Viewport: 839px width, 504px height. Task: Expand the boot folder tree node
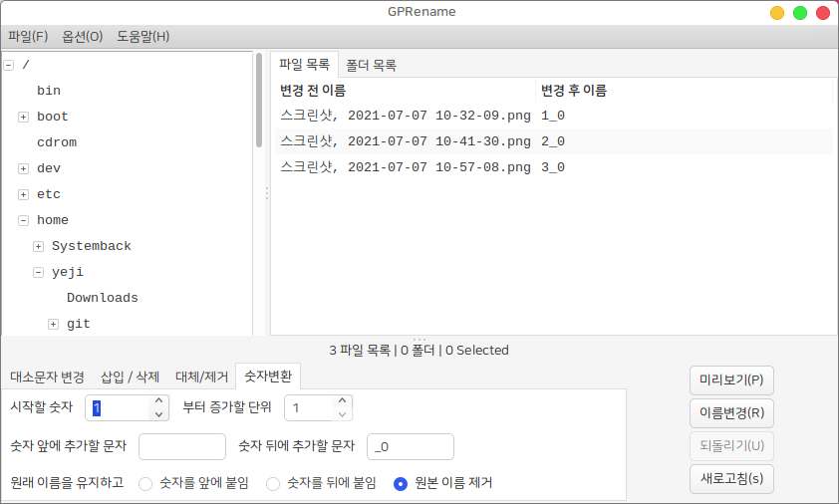tap(23, 117)
